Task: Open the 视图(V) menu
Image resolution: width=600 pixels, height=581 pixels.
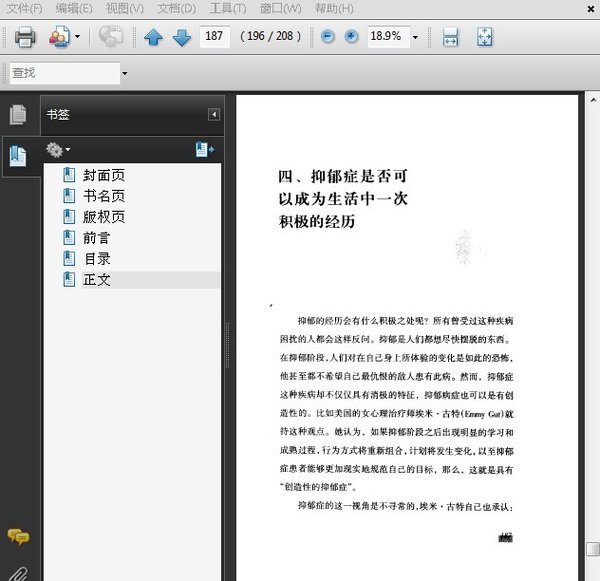Action: (124, 9)
